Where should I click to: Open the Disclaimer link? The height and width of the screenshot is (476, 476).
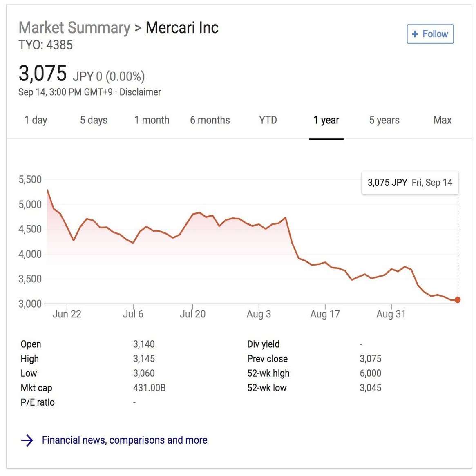[x=140, y=92]
